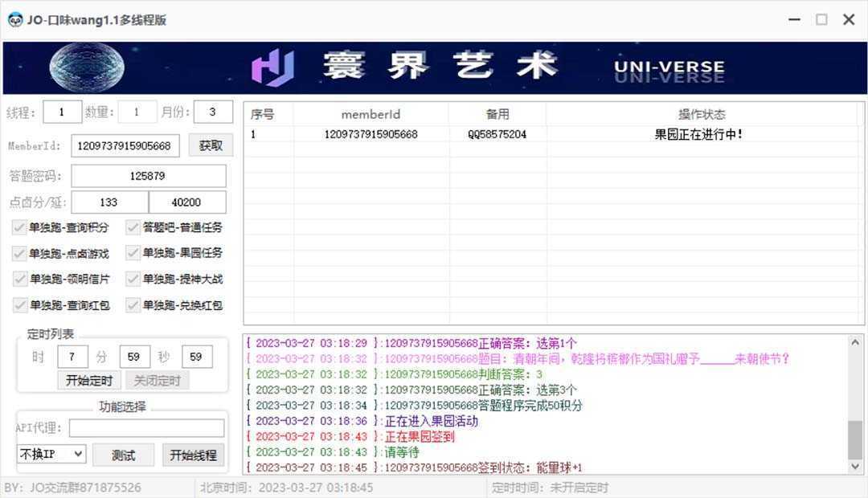This screenshot has height=498, width=868.
Task: Uncheck 单独跑-领明信片
Action: (19, 279)
